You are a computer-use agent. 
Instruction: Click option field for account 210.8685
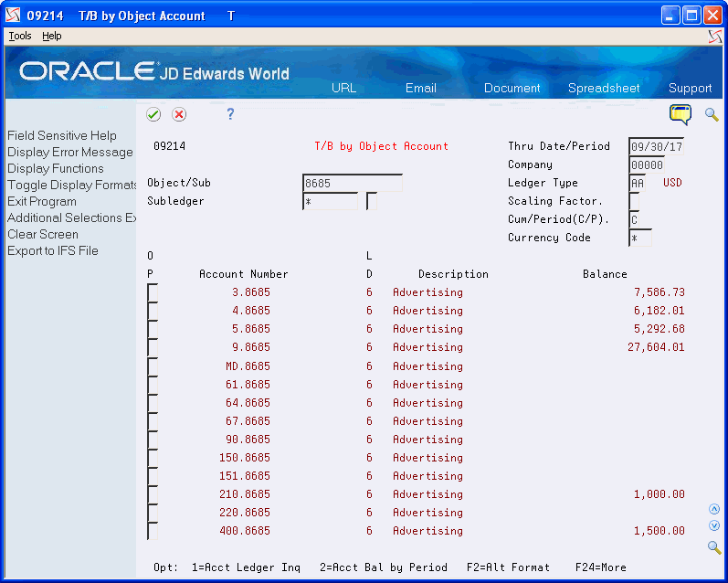click(x=153, y=494)
